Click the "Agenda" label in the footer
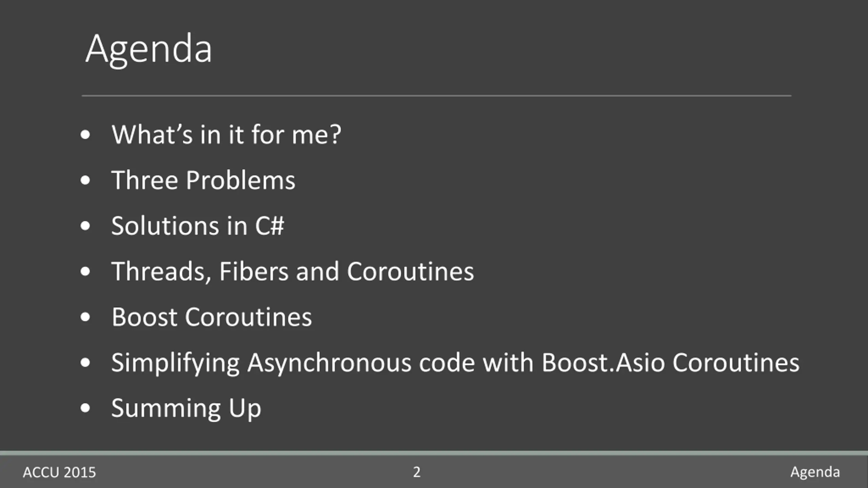Image resolution: width=868 pixels, height=488 pixels. [x=815, y=472]
